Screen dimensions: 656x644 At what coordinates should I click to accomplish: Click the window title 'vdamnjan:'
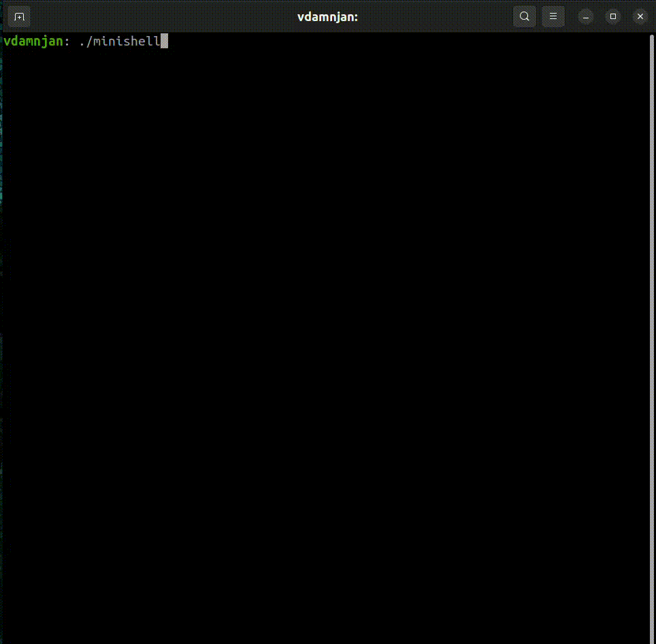coord(327,17)
